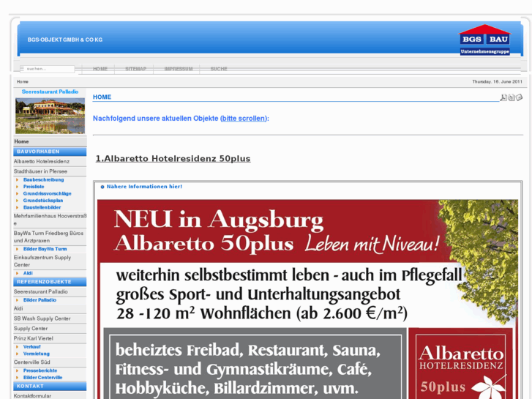The height and width of the screenshot is (399, 532).
Task: Open Stadthäuser in Pfersee sidebar item
Action: click(x=50, y=171)
